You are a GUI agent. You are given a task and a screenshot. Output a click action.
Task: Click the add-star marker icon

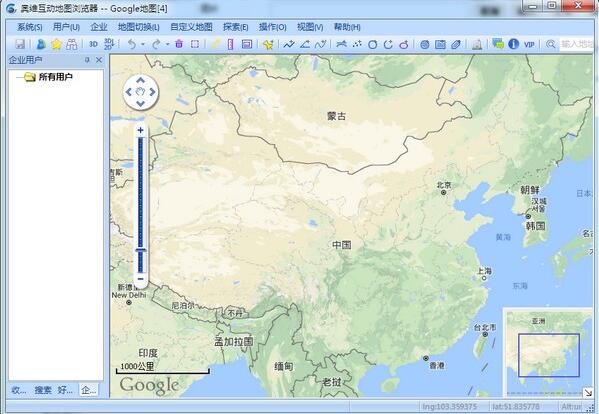(x=268, y=45)
